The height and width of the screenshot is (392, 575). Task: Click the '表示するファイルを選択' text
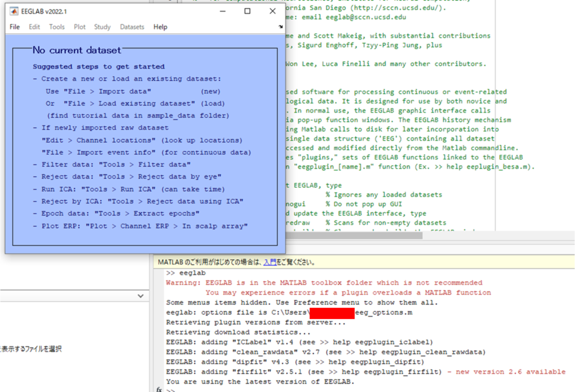(x=31, y=349)
